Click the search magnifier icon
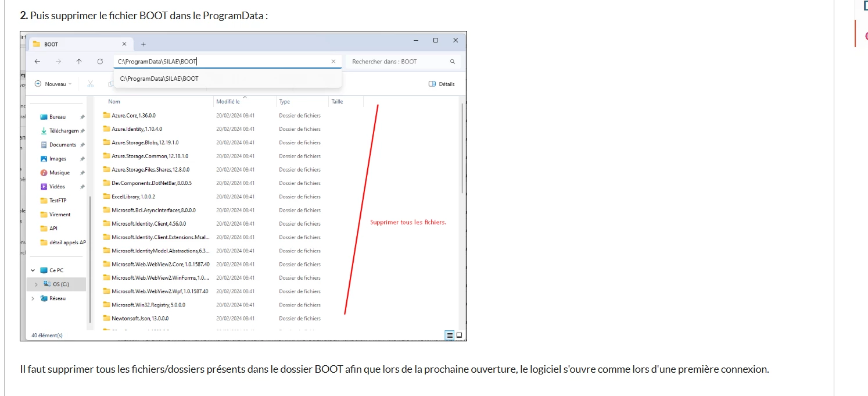Image resolution: width=868 pixels, height=396 pixels. click(452, 62)
